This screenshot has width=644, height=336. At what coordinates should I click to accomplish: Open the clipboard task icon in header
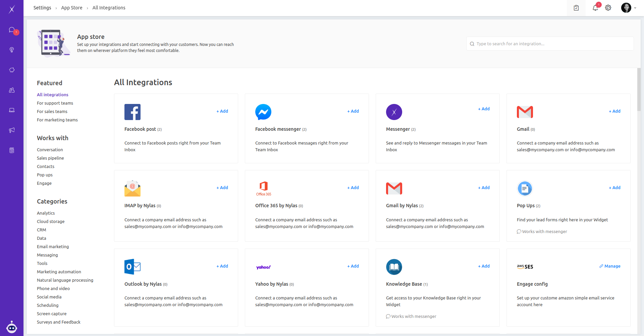576,8
